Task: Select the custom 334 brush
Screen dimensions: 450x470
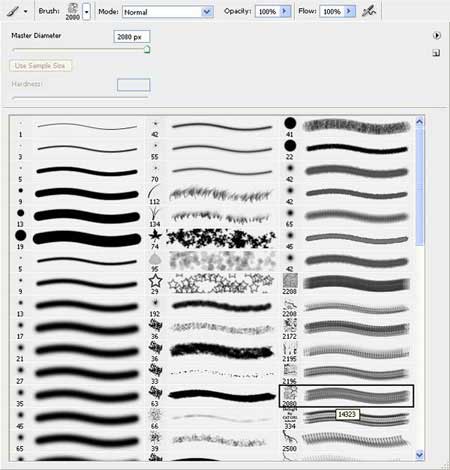Action: coord(347,419)
